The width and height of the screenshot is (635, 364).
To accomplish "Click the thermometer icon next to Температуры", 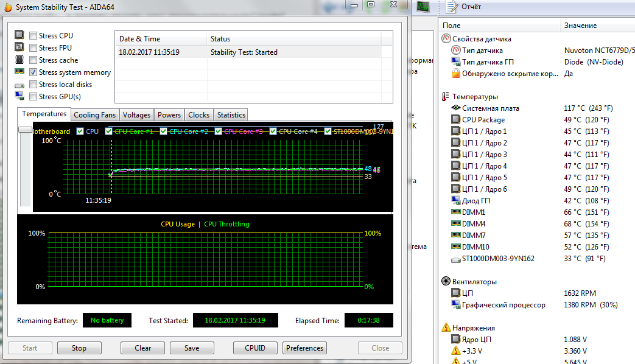I will (446, 96).
